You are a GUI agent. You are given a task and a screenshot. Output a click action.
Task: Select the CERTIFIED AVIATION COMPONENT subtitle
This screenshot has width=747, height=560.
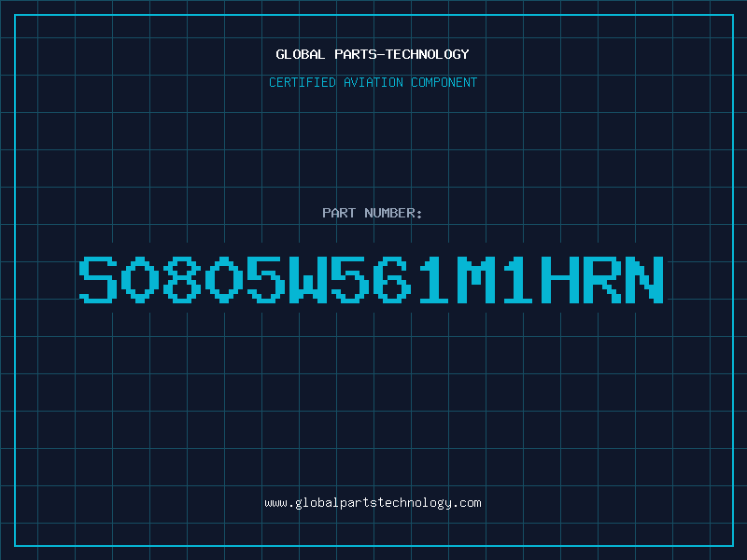pyautogui.click(x=373, y=82)
